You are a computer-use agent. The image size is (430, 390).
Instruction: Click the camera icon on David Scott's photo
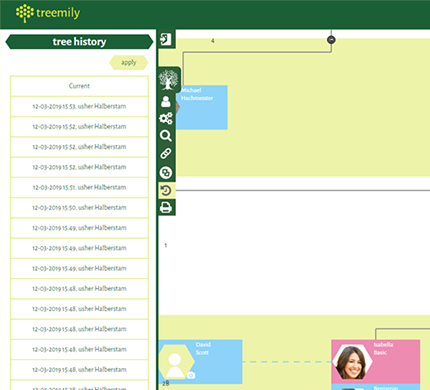[x=191, y=376]
